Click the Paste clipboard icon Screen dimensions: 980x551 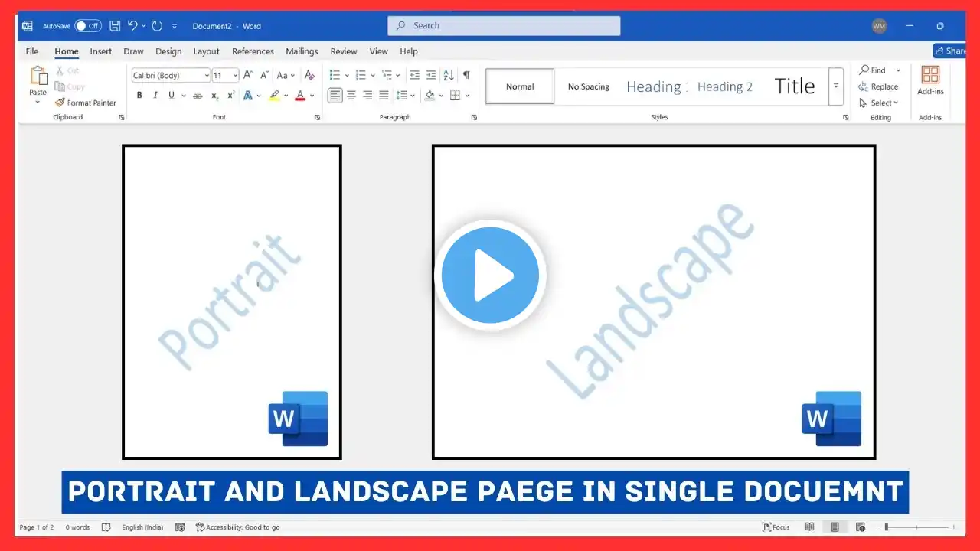click(x=38, y=76)
